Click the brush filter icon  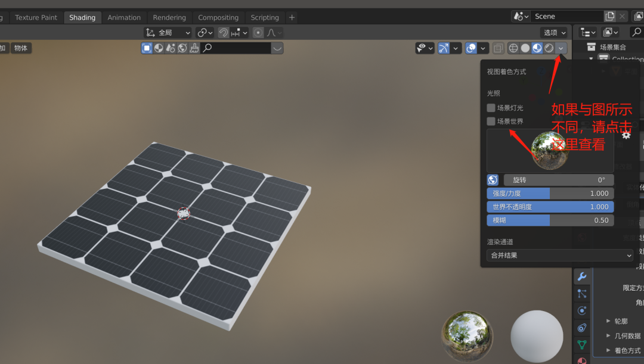pyautogui.click(x=194, y=48)
